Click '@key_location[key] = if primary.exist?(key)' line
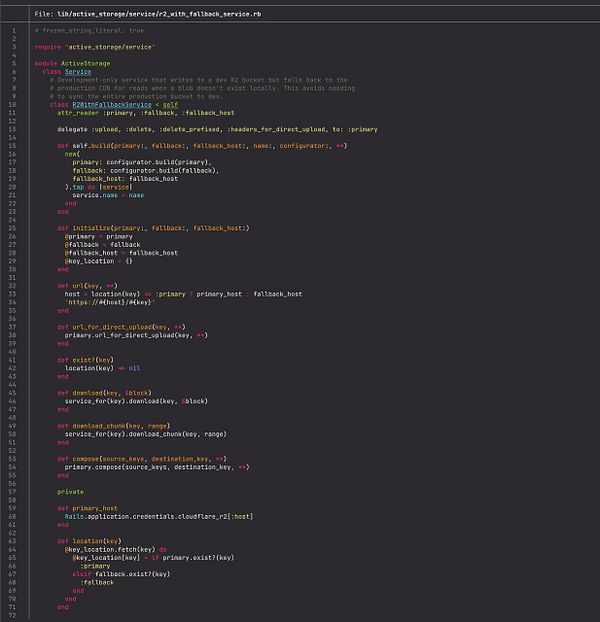600x622 pixels. [x=153, y=558]
